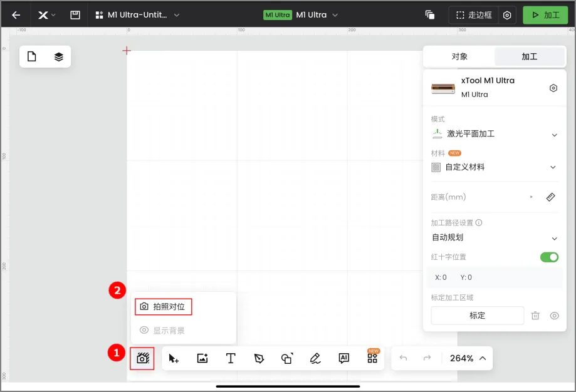
Task: Expand the 激光平面加工 mode dropdown
Action: coord(495,134)
